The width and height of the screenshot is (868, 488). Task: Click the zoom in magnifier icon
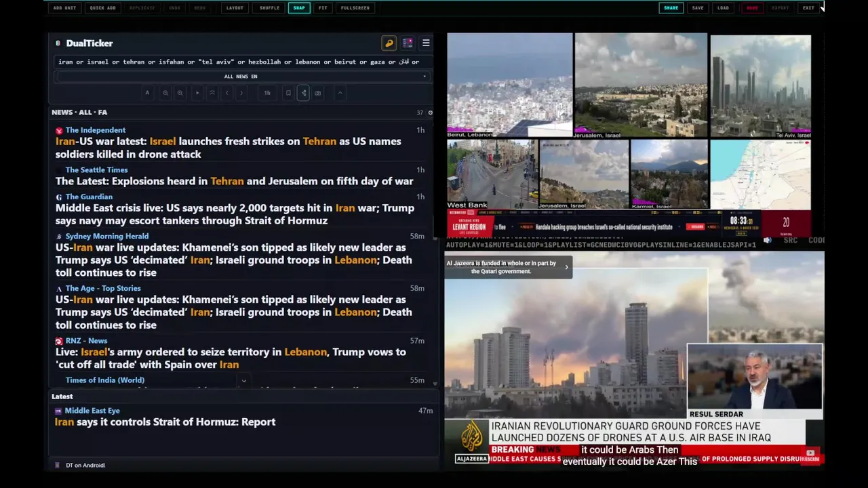[180, 93]
